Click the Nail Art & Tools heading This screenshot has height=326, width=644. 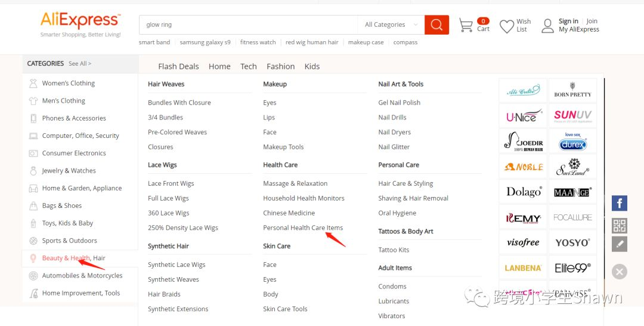pos(401,84)
